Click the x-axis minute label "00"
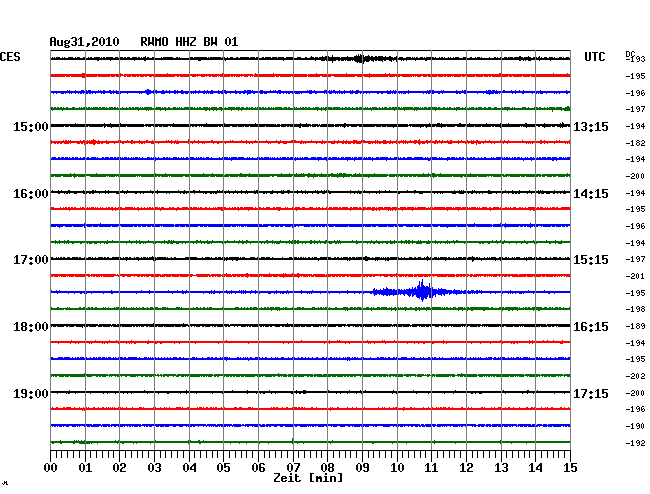The height and width of the screenshot is (494, 650). tap(51, 468)
